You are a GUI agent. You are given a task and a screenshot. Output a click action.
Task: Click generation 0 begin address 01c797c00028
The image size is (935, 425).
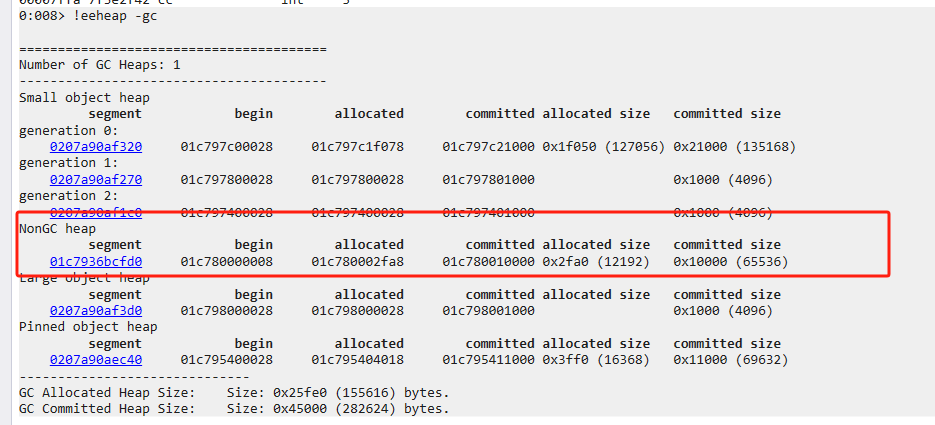[226, 146]
